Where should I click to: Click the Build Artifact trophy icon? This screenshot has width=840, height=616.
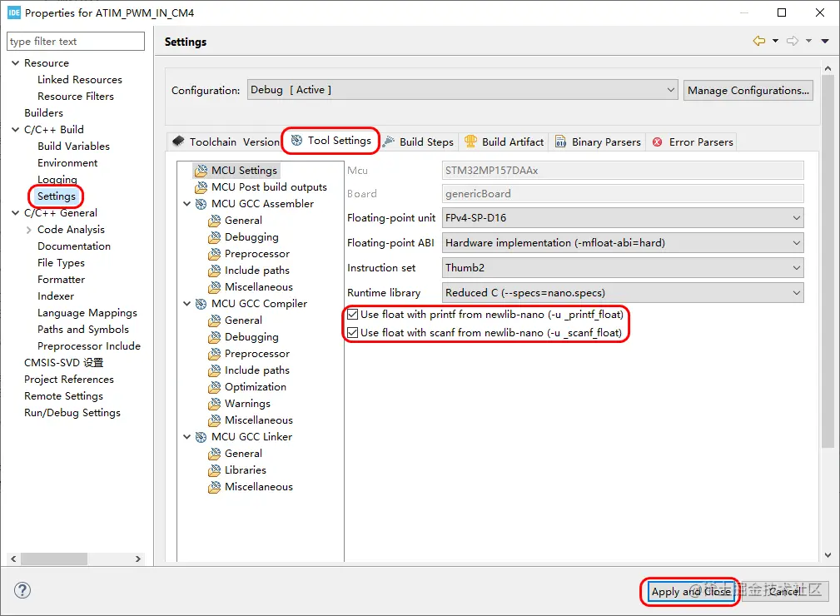click(470, 141)
